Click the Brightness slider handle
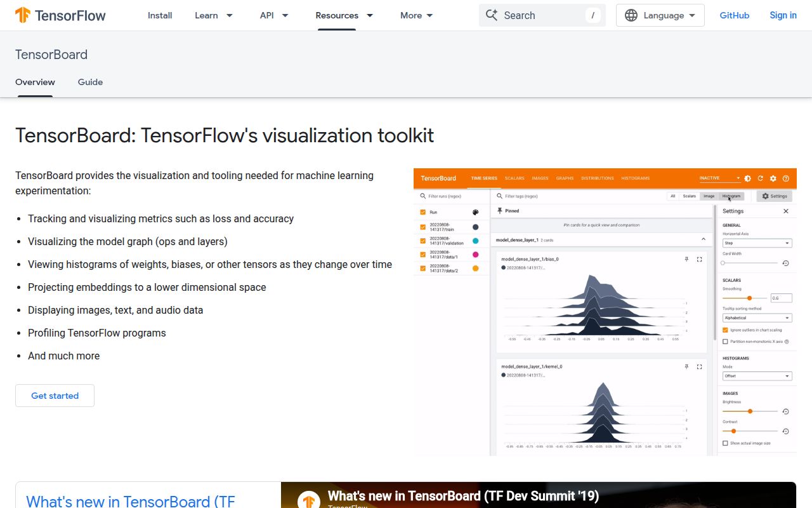812x508 pixels. tap(750, 411)
